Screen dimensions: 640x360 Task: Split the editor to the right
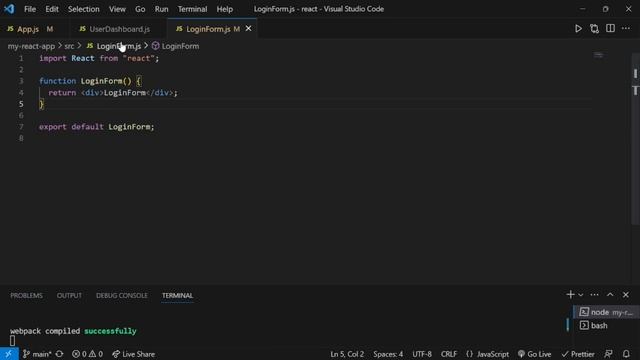pos(610,29)
